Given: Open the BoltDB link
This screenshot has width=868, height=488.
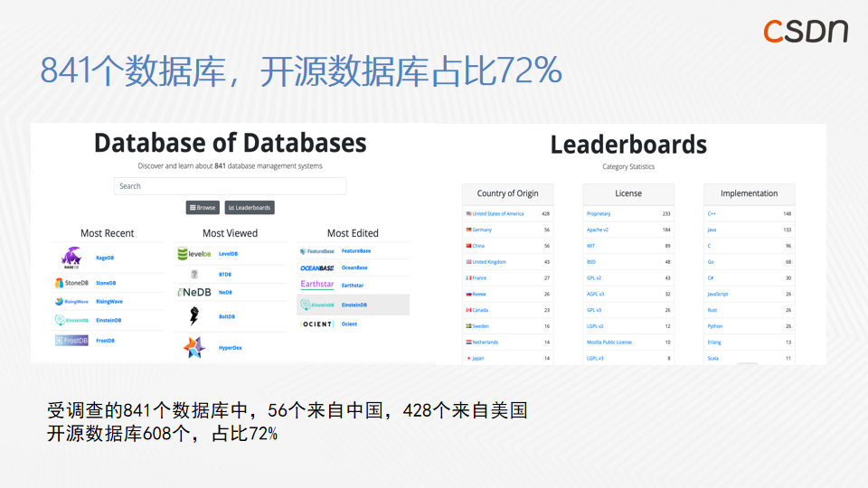Looking at the screenshot, I should pyautogui.click(x=227, y=316).
